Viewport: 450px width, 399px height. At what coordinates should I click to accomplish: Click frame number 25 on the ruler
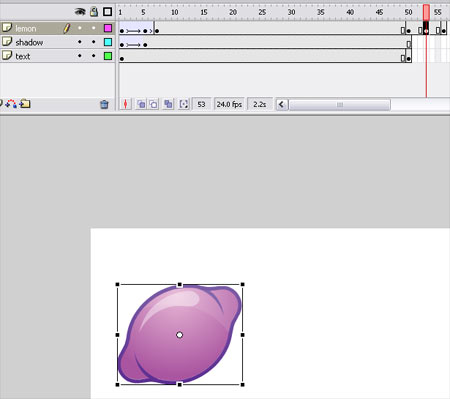click(x=262, y=12)
